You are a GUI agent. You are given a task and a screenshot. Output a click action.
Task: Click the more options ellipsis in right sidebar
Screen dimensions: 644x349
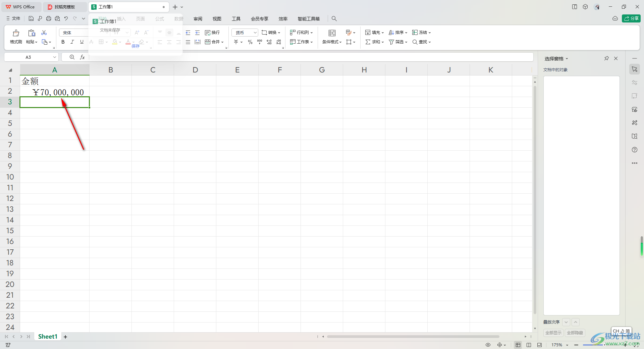tap(635, 163)
